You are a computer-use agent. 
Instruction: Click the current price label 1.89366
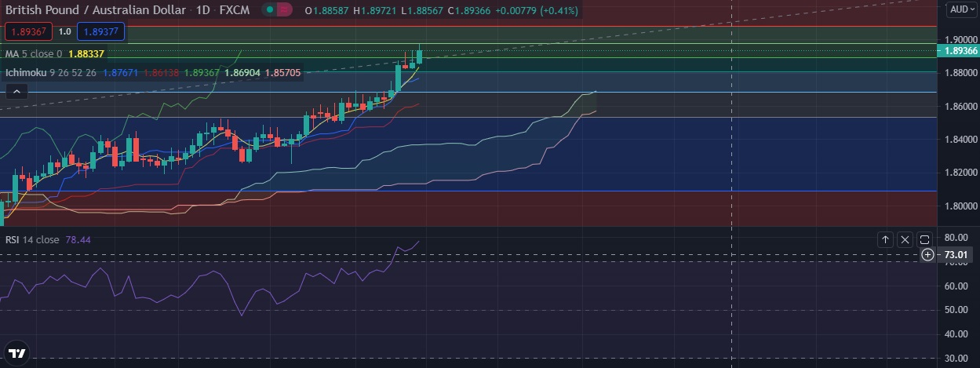pyautogui.click(x=959, y=50)
